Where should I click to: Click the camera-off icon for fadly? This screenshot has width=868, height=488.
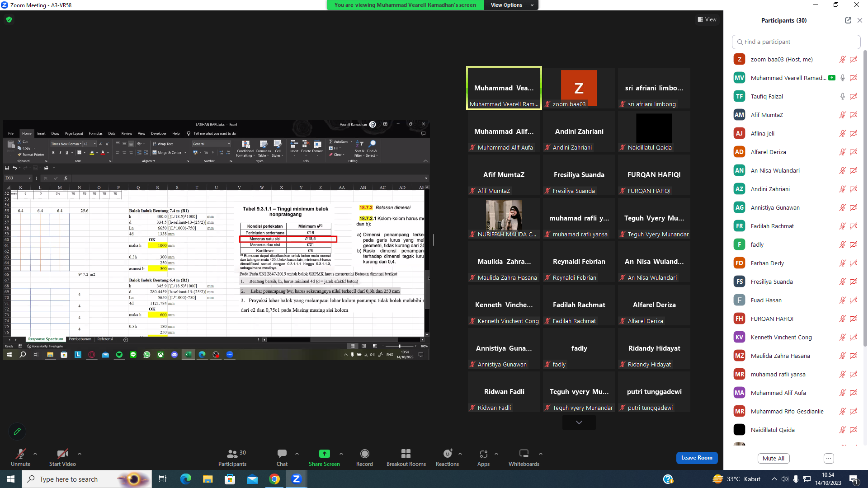pos(854,244)
